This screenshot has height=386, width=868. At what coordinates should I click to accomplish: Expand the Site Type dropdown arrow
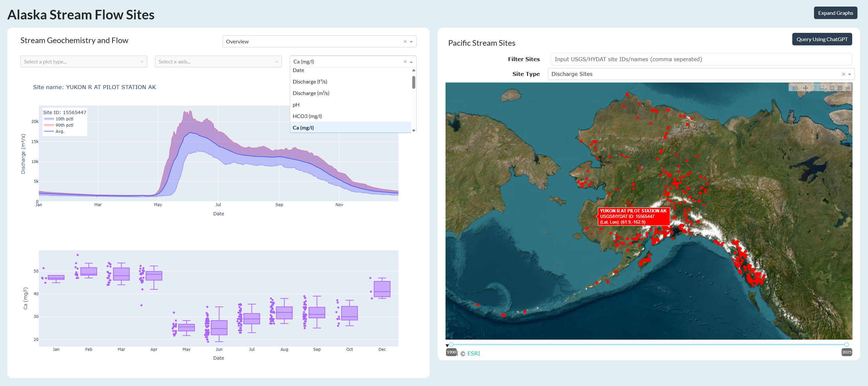tap(850, 74)
